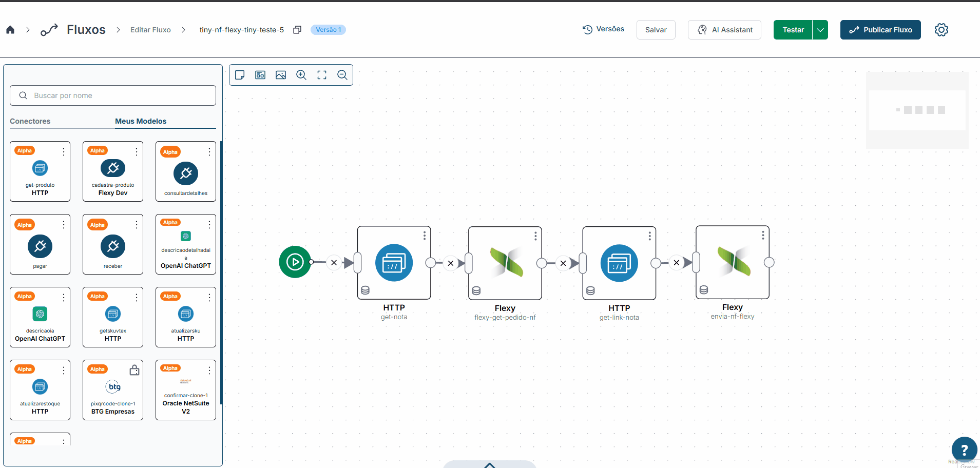Export the canvas as an image
Viewport: 980px width, 468px height.
pyautogui.click(x=281, y=75)
